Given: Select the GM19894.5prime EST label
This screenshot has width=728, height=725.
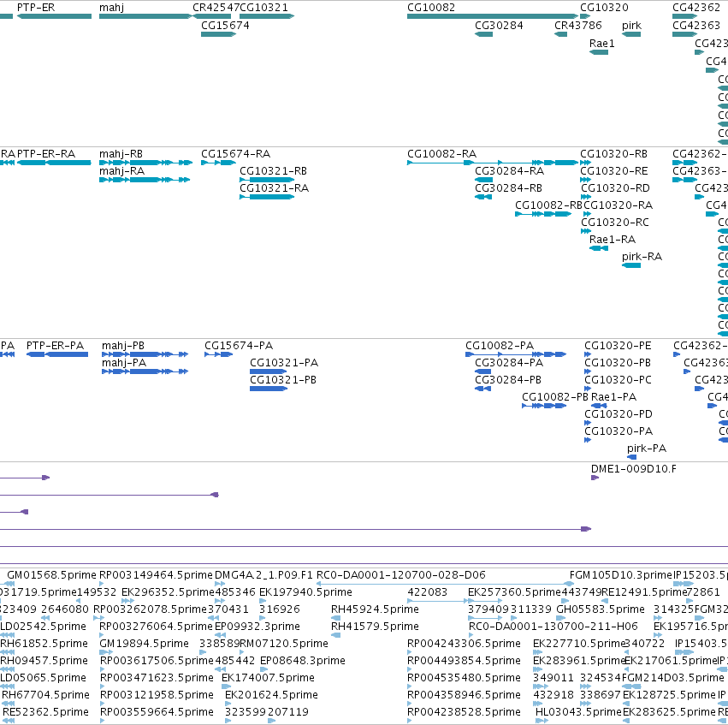Looking at the screenshot, I should point(144,644).
